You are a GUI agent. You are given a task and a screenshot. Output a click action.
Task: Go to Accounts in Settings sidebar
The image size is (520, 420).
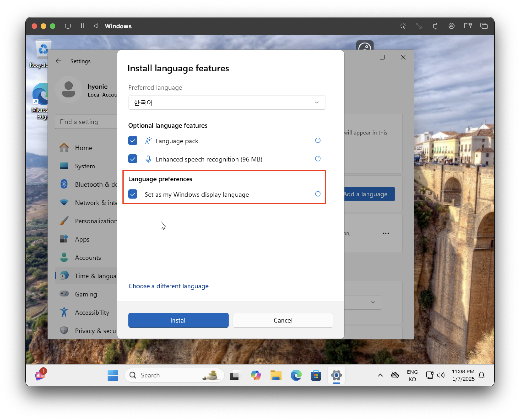coord(88,258)
